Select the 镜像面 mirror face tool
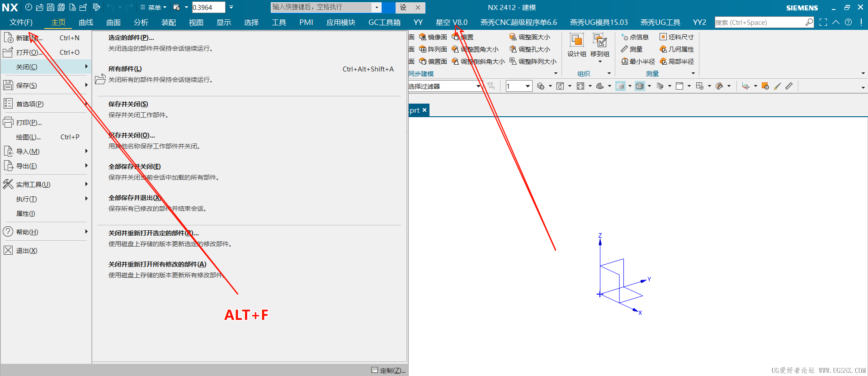The height and width of the screenshot is (376, 868). click(433, 37)
